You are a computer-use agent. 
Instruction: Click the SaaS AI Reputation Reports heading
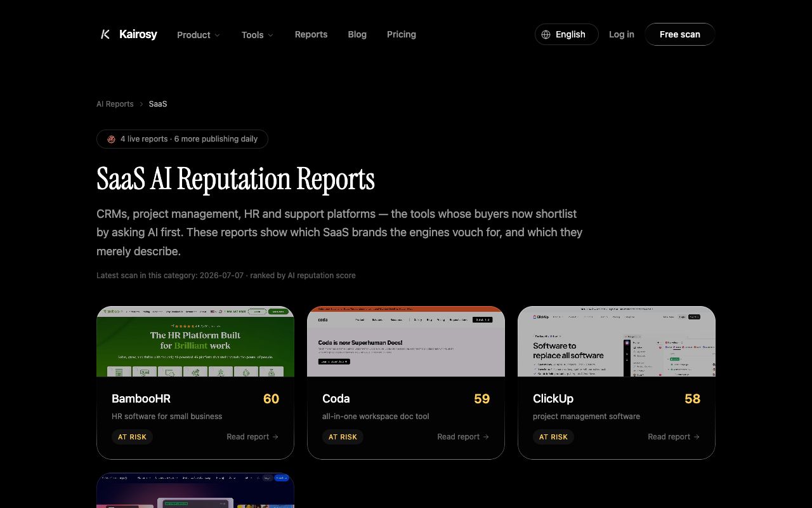235,179
